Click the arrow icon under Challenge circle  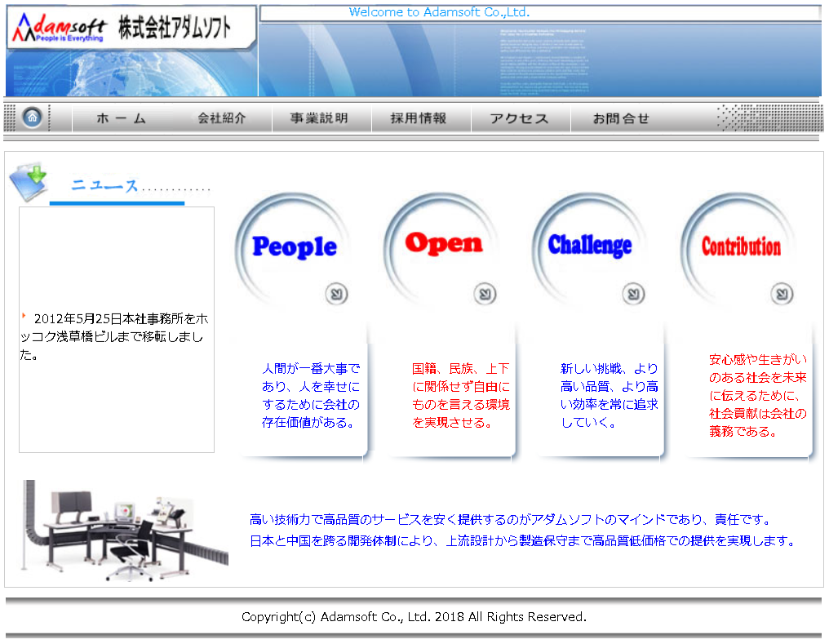click(x=633, y=294)
